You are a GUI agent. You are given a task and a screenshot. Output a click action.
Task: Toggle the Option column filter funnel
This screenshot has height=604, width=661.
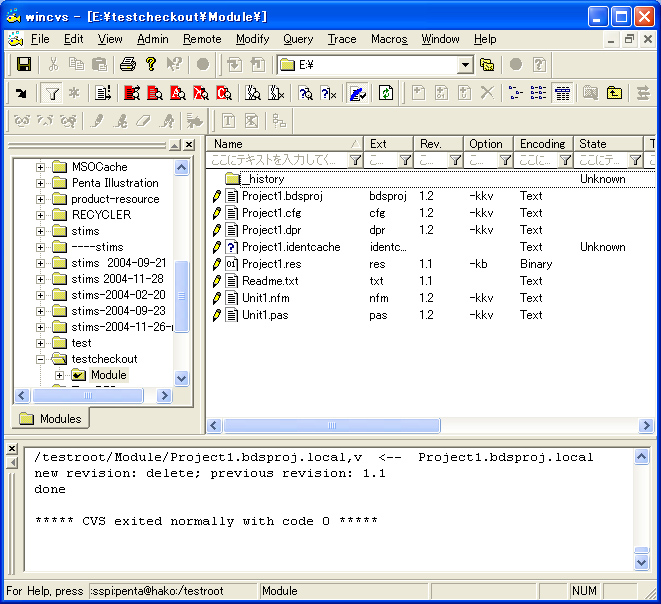505,160
